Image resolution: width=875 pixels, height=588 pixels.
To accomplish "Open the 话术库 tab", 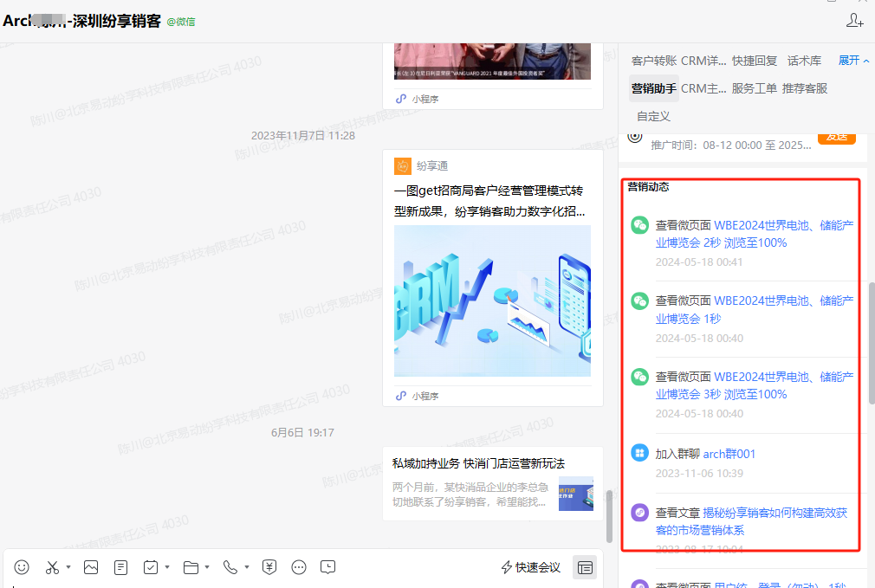I will coord(804,61).
